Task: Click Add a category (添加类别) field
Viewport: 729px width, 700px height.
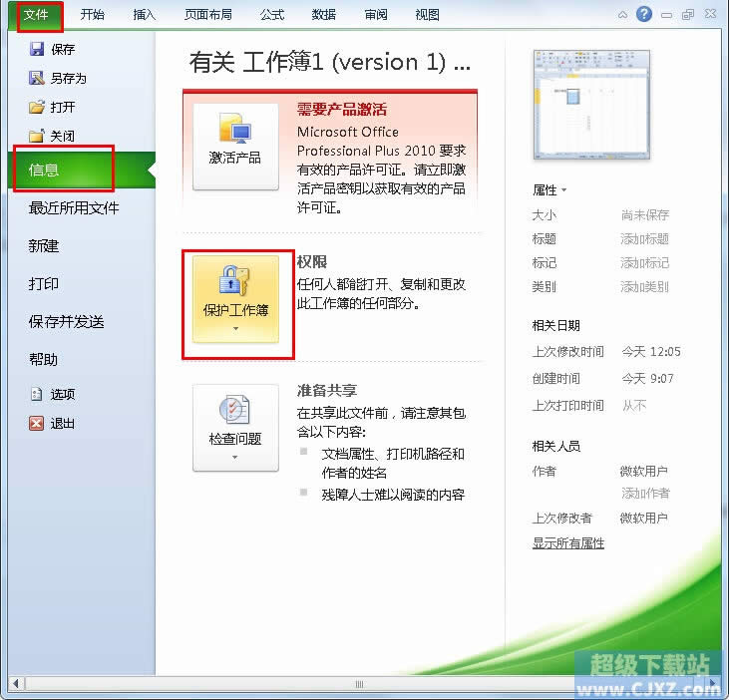Action: click(x=644, y=287)
